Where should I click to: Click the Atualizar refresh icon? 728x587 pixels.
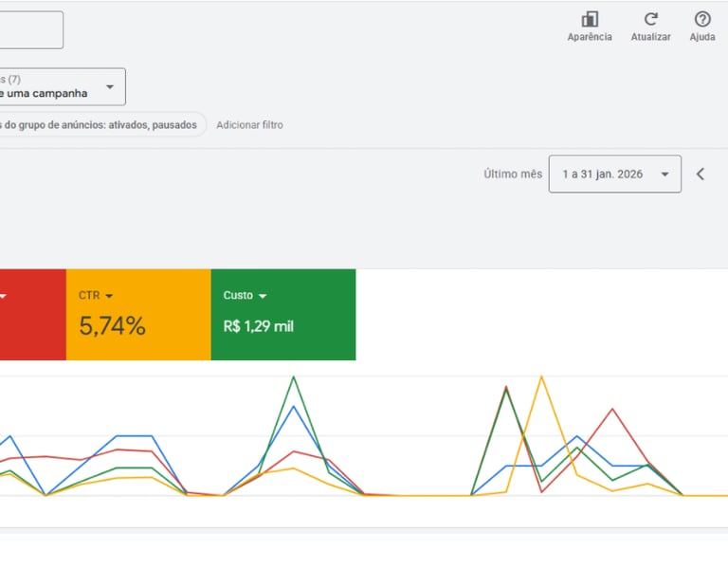point(651,20)
